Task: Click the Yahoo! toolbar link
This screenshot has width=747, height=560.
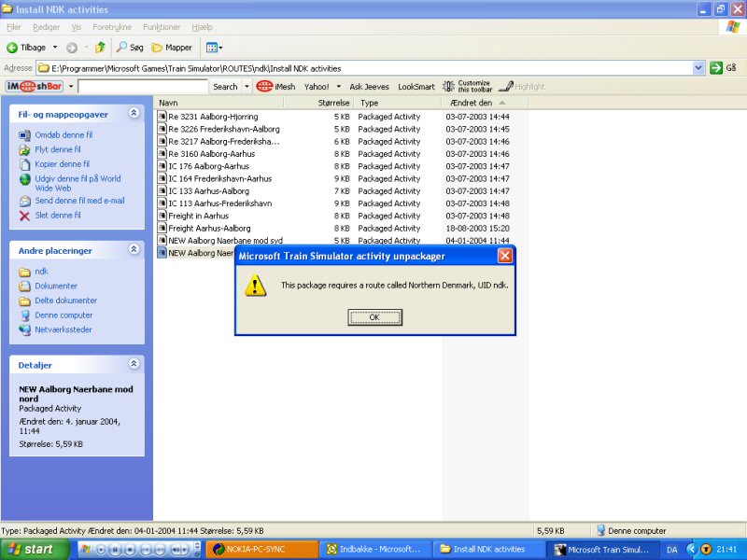Action: (x=317, y=86)
